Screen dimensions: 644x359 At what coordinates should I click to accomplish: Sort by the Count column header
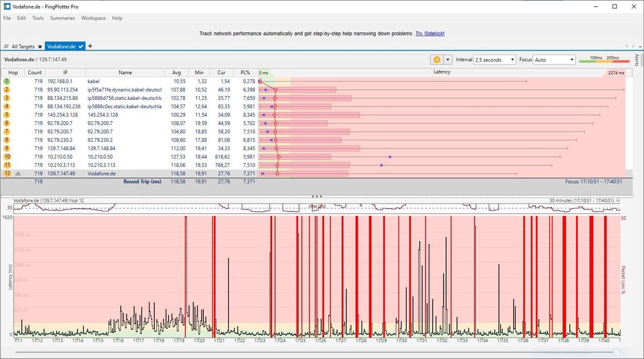pyautogui.click(x=35, y=72)
